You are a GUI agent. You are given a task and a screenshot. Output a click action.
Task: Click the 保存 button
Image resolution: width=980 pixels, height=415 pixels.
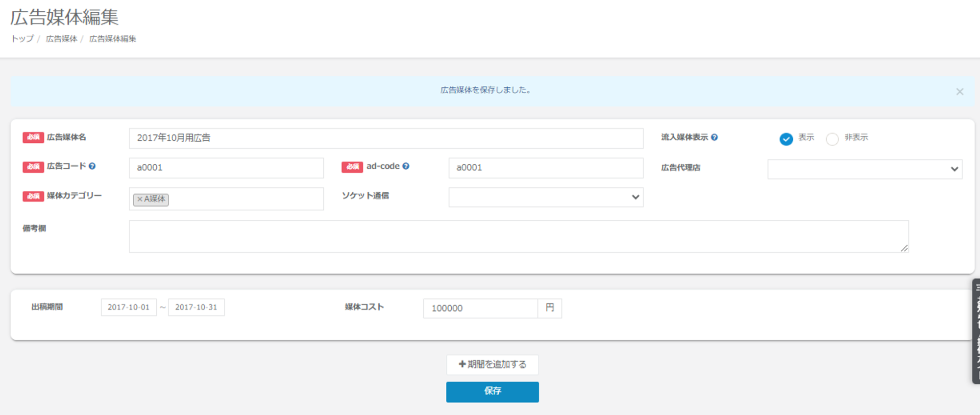pyautogui.click(x=492, y=391)
